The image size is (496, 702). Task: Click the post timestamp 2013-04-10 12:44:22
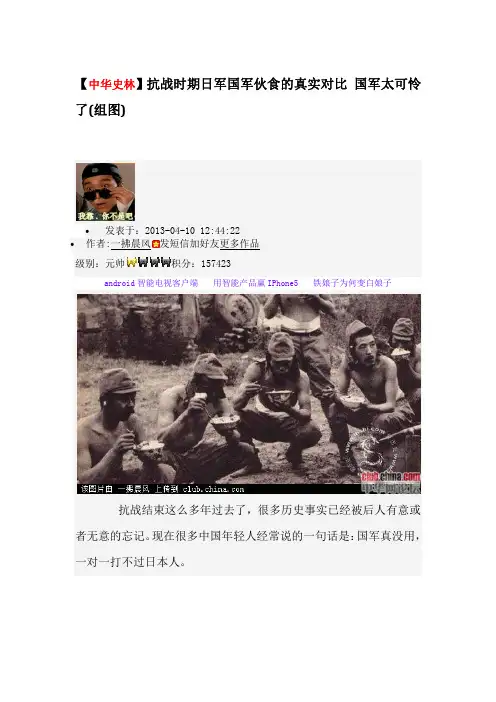coord(192,231)
